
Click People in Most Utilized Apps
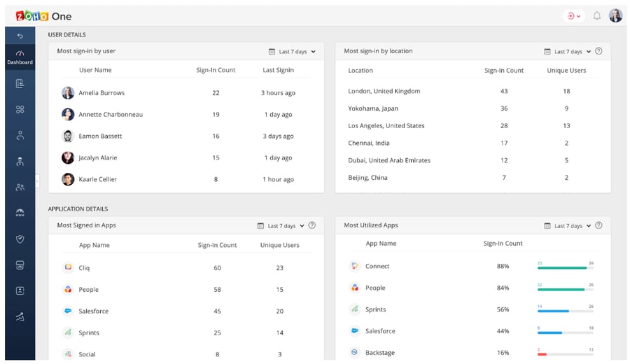[375, 288]
